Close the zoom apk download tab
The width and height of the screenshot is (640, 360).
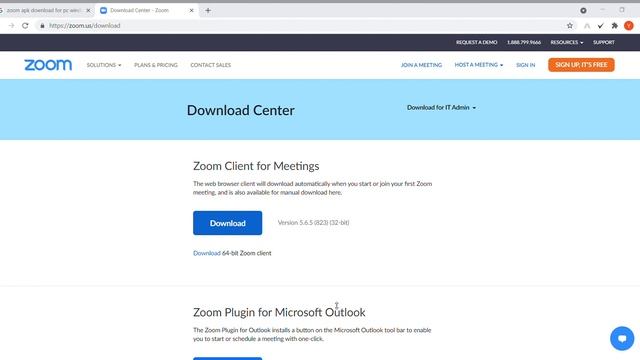tap(88, 11)
